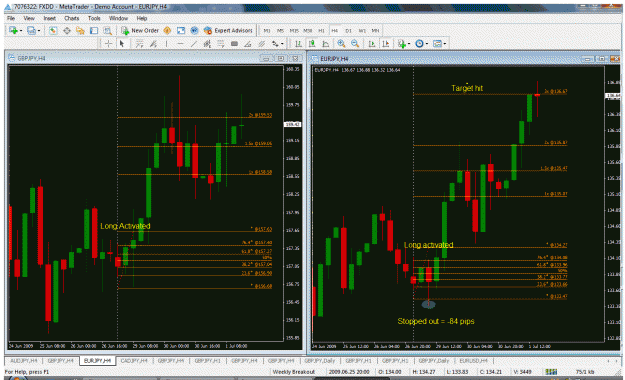The width and height of the screenshot is (625, 380).
Task: Expand the Profiles dropdown arrow
Action: 39,31
